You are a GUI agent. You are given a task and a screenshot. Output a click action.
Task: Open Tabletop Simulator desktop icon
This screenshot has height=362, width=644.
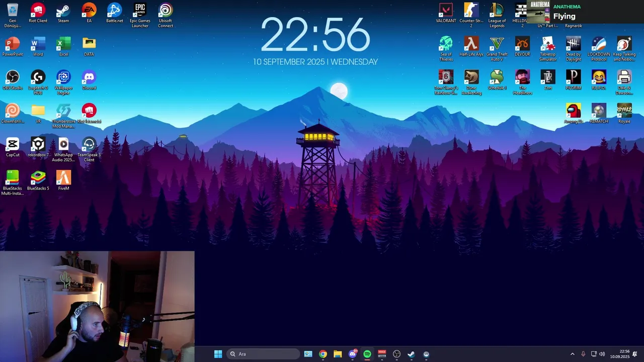(548, 49)
